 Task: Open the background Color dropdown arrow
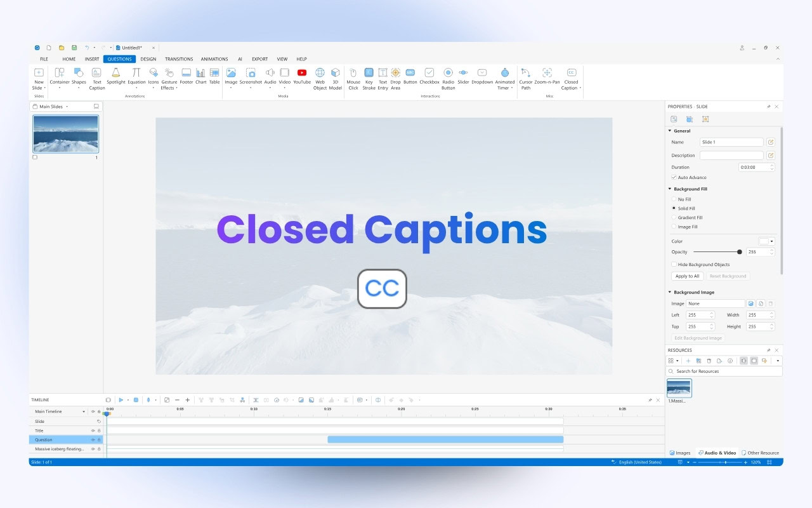(x=772, y=241)
